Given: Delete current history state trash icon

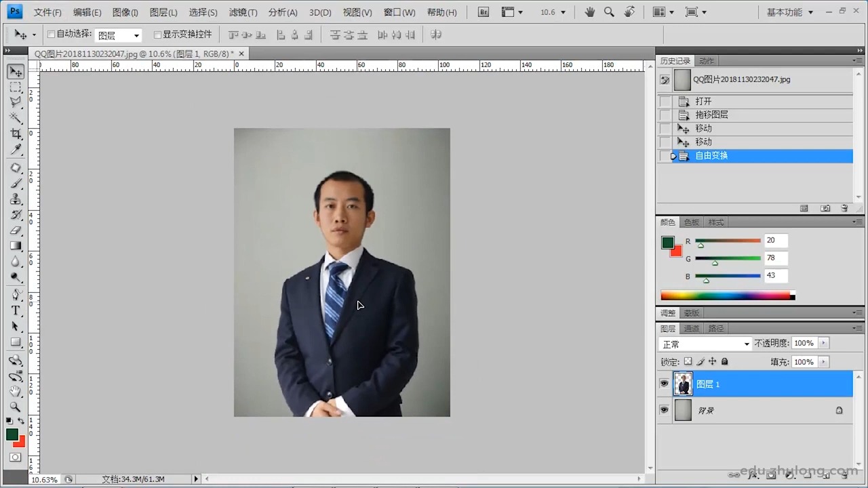Looking at the screenshot, I should pos(844,208).
